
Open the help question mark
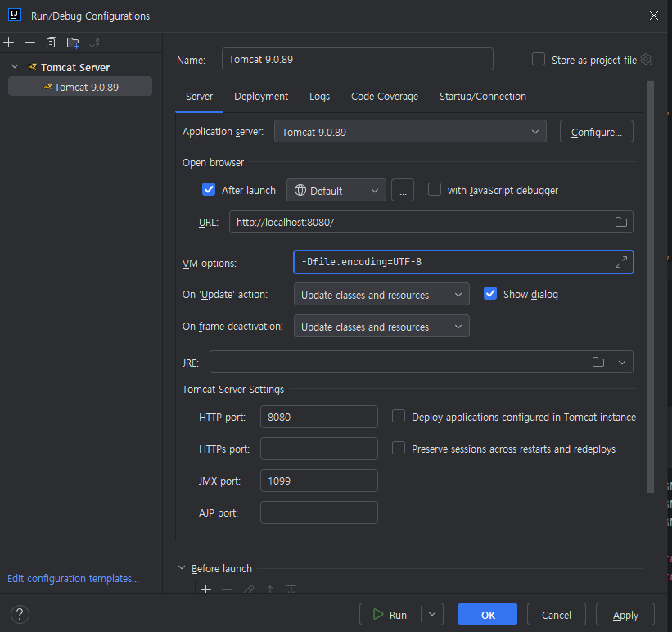point(20,614)
